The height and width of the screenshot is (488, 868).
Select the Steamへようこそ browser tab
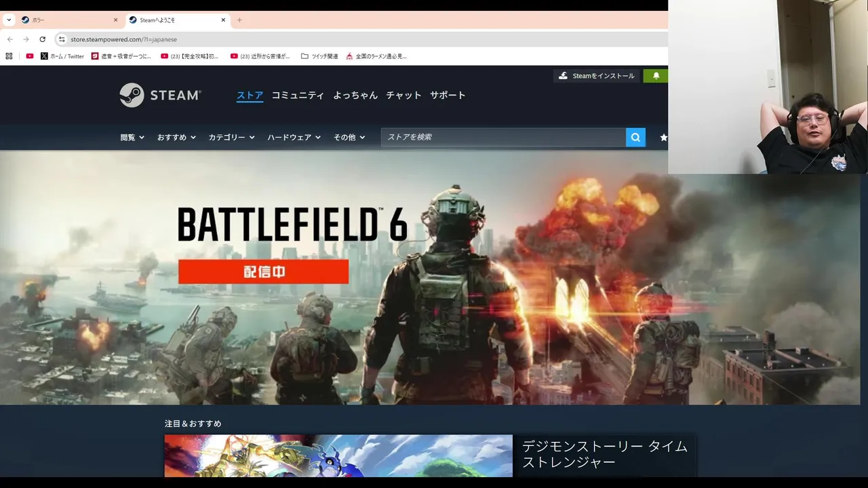pyautogui.click(x=177, y=20)
